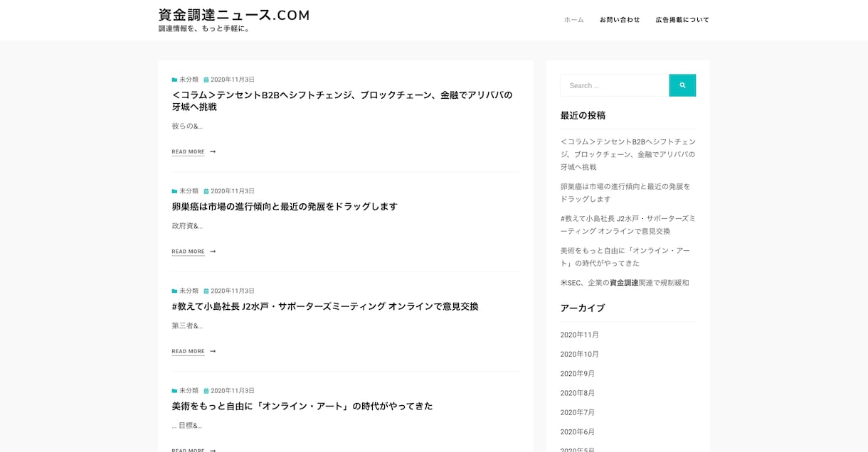The image size is (868, 452).
Task: Open sidebar recent post 美術をもっと自由に
Action: (x=625, y=257)
